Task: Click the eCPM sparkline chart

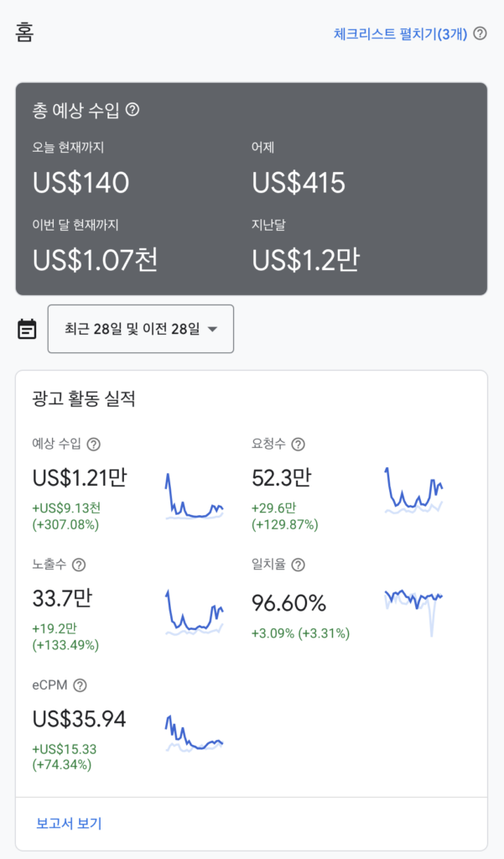Action: (x=195, y=734)
